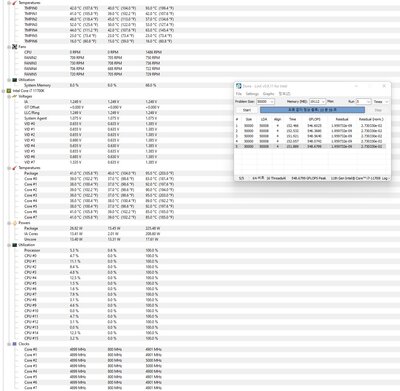Click the Start button in Linx
Viewport: 400px width, 391px height.
point(247,110)
